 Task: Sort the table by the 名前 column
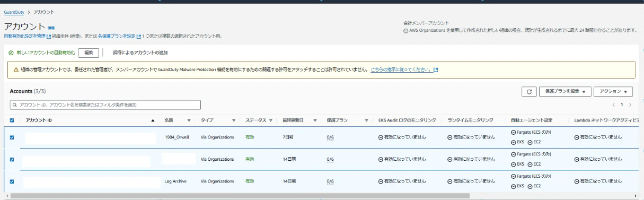tap(189, 120)
